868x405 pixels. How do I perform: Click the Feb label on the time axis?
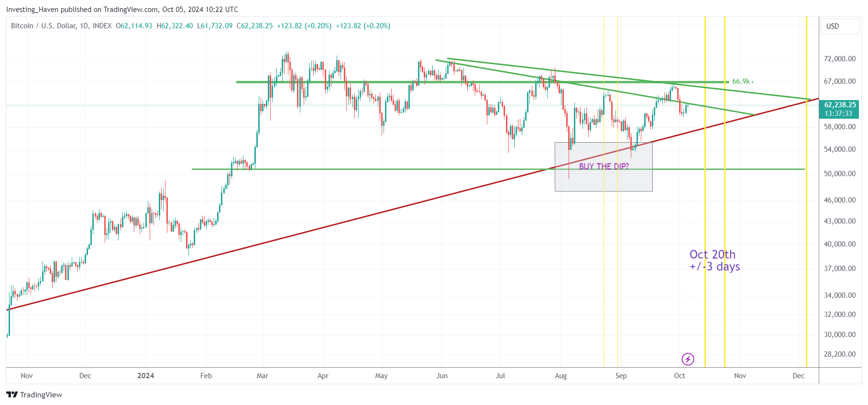pyautogui.click(x=206, y=376)
